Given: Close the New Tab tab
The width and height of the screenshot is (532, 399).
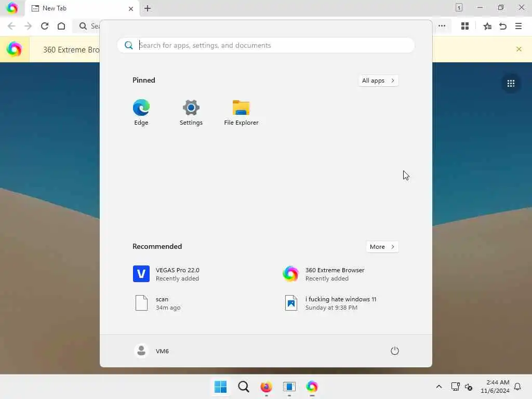Looking at the screenshot, I should click(x=131, y=8).
